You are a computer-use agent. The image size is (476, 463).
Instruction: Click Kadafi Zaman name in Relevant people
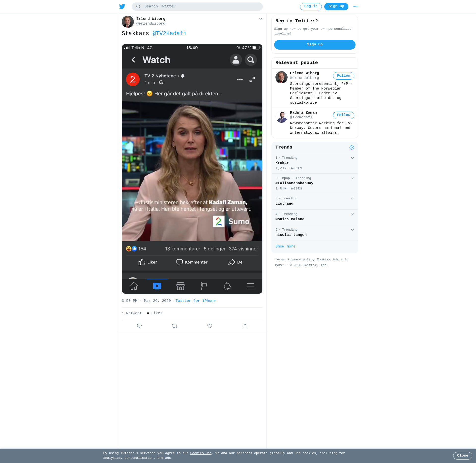[x=303, y=113]
